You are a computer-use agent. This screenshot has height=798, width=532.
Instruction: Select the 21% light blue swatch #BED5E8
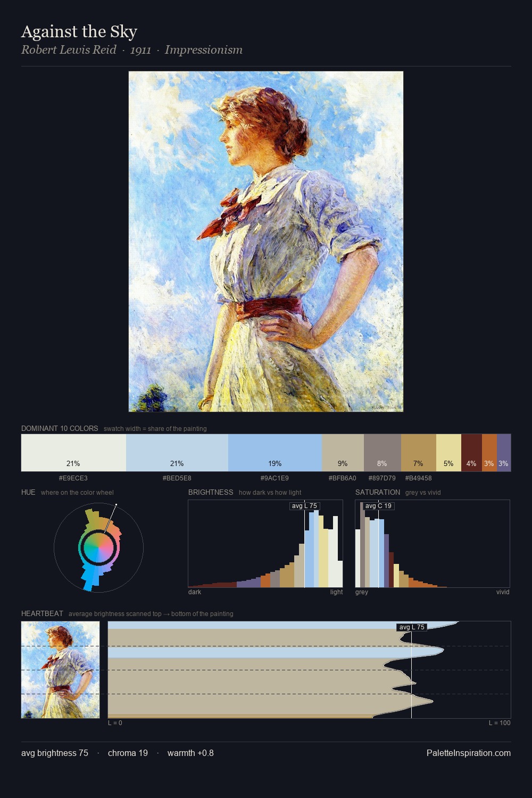(x=177, y=453)
